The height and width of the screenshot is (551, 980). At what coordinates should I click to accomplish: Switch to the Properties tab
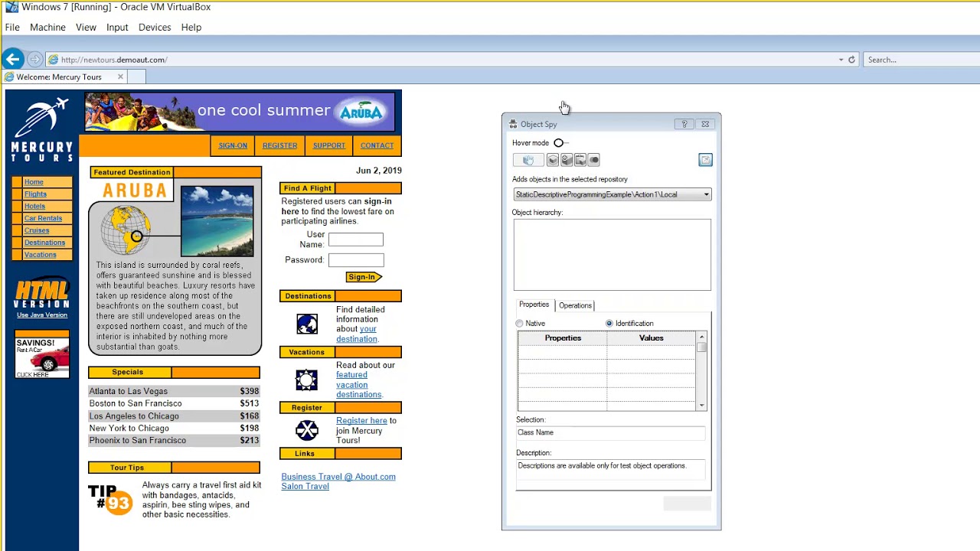pos(534,305)
